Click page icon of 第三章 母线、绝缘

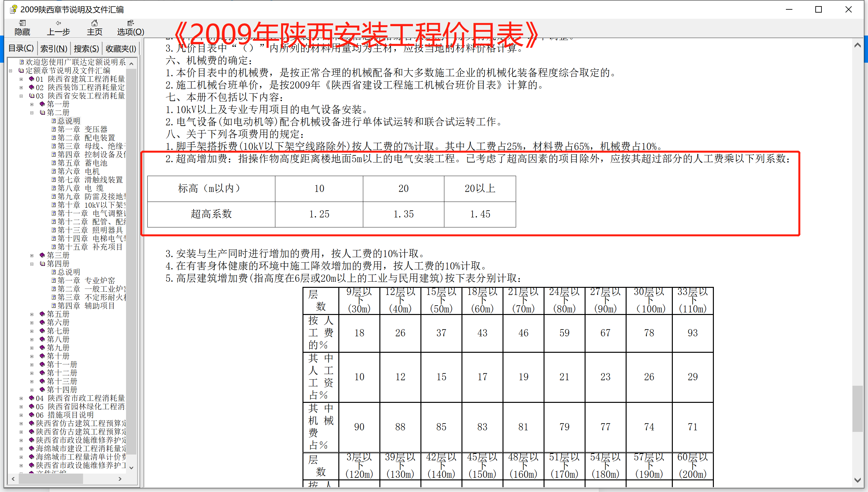coord(53,146)
